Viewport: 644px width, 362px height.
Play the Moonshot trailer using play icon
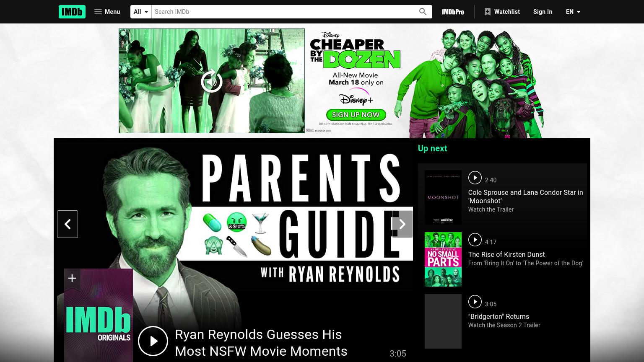(475, 178)
